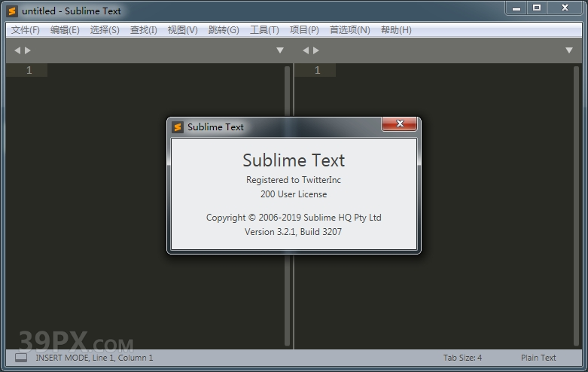Image resolution: width=588 pixels, height=372 pixels.
Task: Click Tab Size: 4 in status bar
Action: pos(462,358)
